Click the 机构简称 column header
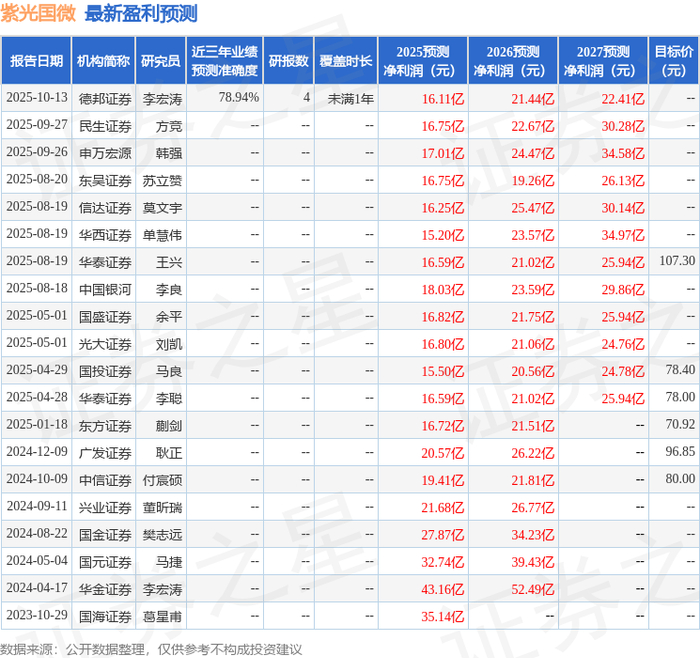The image size is (700, 658). click(103, 61)
